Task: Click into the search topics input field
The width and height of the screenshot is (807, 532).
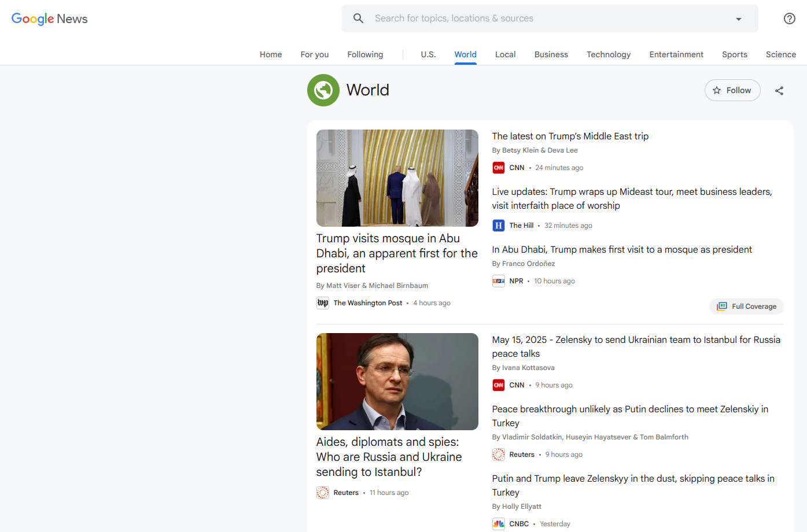Action: tap(544, 19)
